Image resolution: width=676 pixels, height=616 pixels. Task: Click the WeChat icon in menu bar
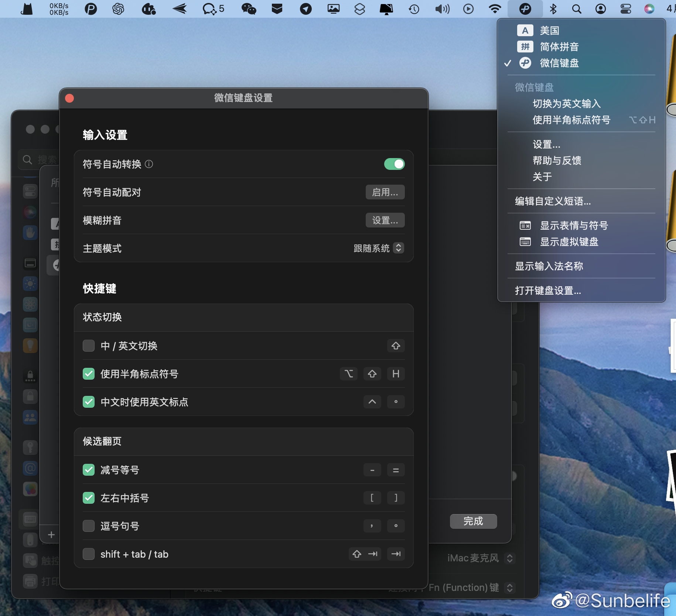pos(249,9)
